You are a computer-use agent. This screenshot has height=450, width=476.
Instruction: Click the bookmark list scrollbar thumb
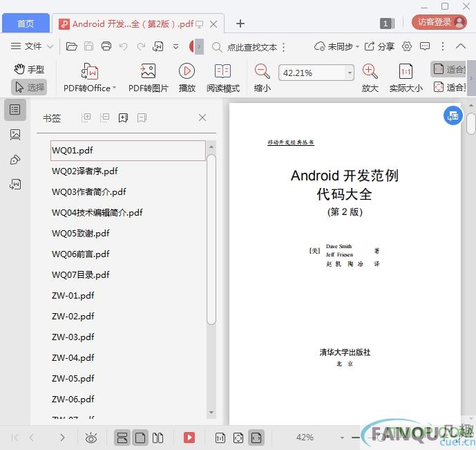point(211,239)
